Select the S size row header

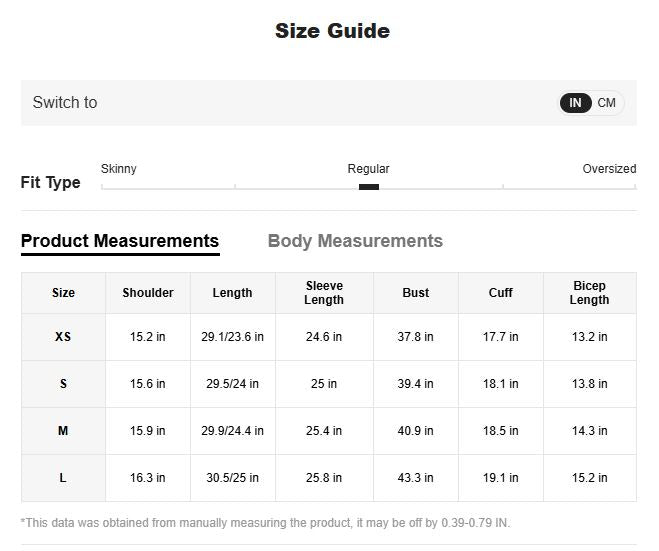(63, 384)
